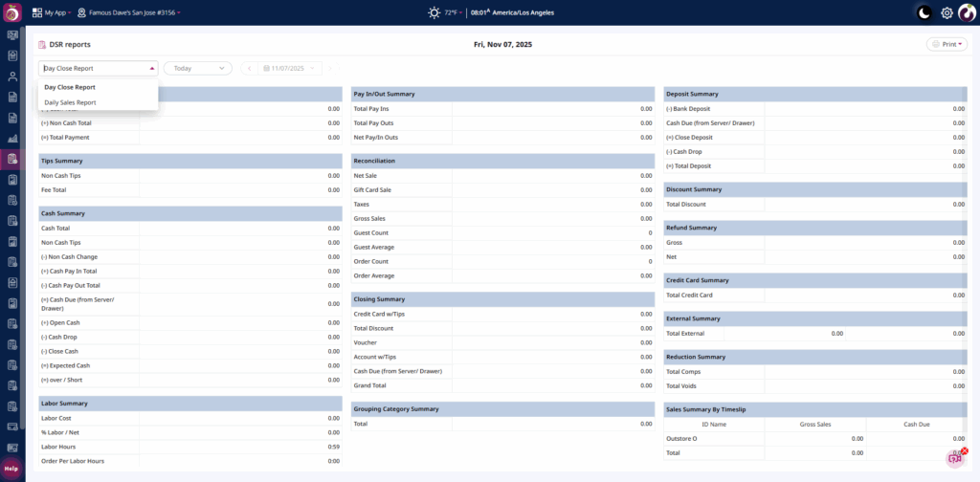Click the user profile avatar
The height and width of the screenshot is (482, 980).
967,12
